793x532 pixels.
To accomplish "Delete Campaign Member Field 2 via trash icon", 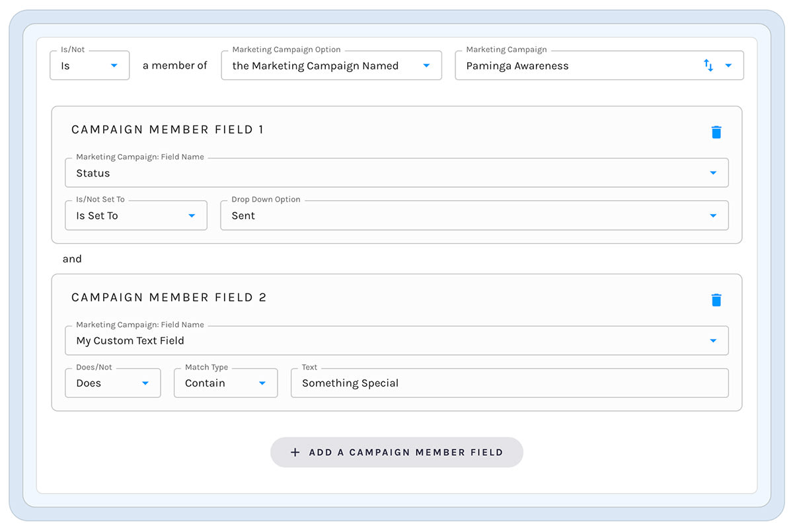I will click(x=716, y=299).
